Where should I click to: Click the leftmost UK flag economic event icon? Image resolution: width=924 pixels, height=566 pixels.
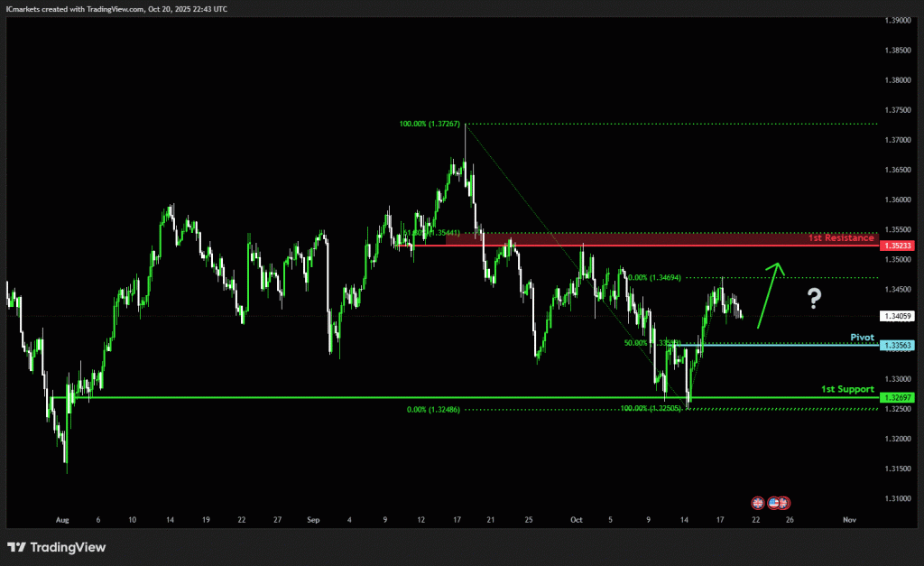[757, 502]
